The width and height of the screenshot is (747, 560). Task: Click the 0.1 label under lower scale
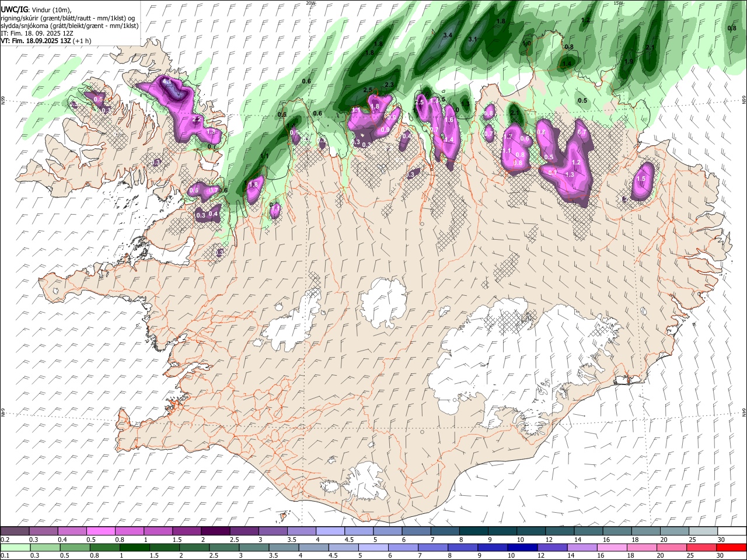pos(5,555)
